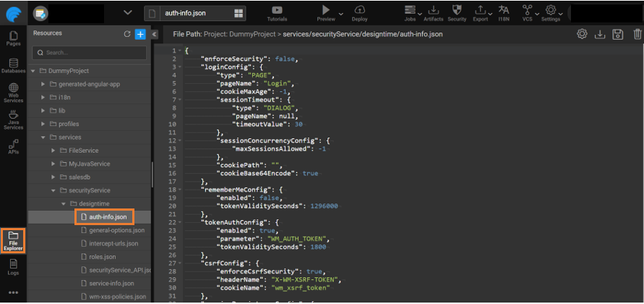Collapse the DummyProject root folder
This screenshot has width=644, height=304.
pyautogui.click(x=33, y=71)
